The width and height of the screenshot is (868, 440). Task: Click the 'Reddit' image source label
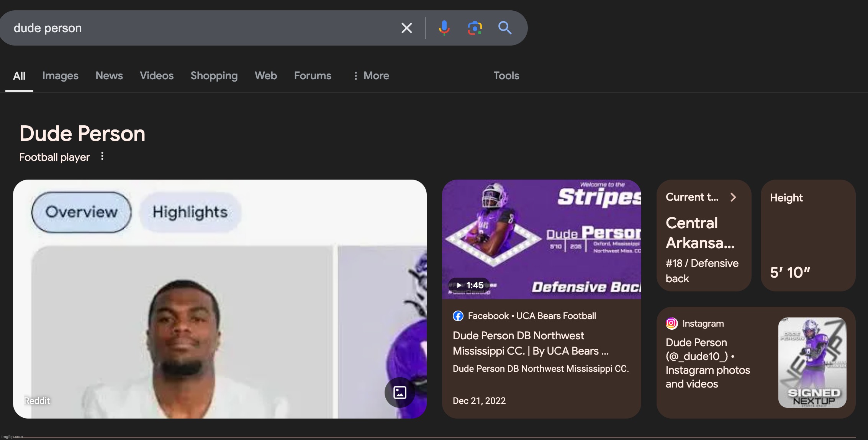click(x=37, y=401)
